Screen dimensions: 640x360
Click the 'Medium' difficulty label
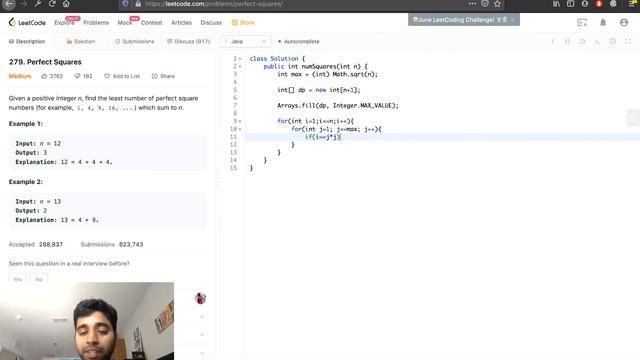click(20, 76)
